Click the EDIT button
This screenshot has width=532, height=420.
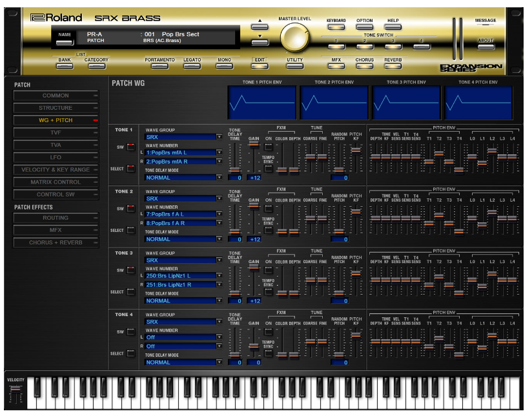260,66
